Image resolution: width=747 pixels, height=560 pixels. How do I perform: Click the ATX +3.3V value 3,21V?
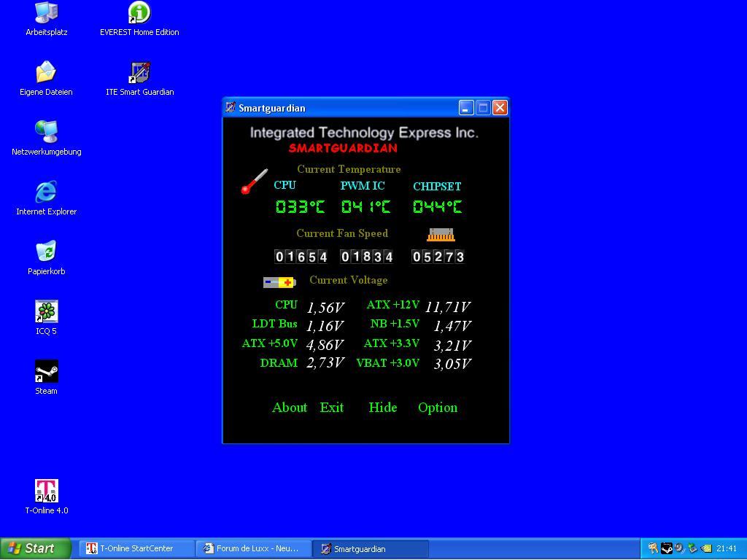[x=452, y=345]
